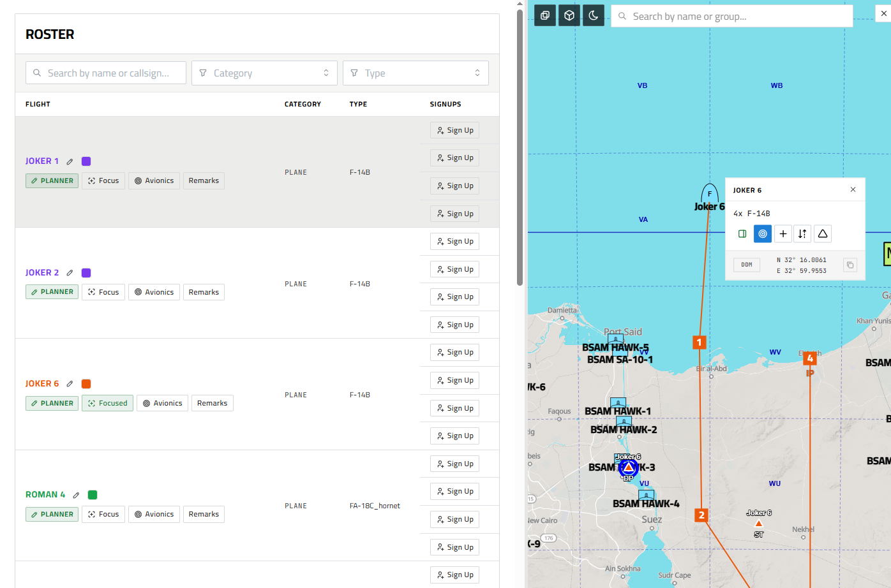
Task: Toggle PLANNER tag on JOKER 2
Action: click(52, 292)
